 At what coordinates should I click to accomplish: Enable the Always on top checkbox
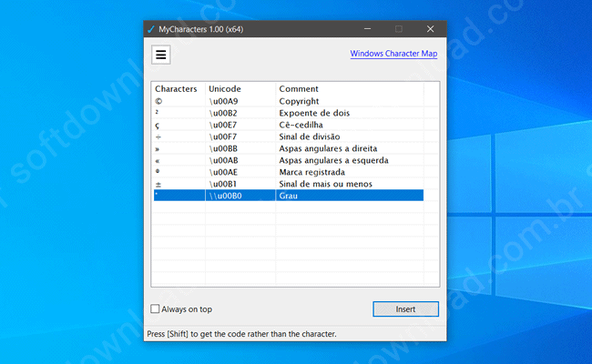(156, 309)
